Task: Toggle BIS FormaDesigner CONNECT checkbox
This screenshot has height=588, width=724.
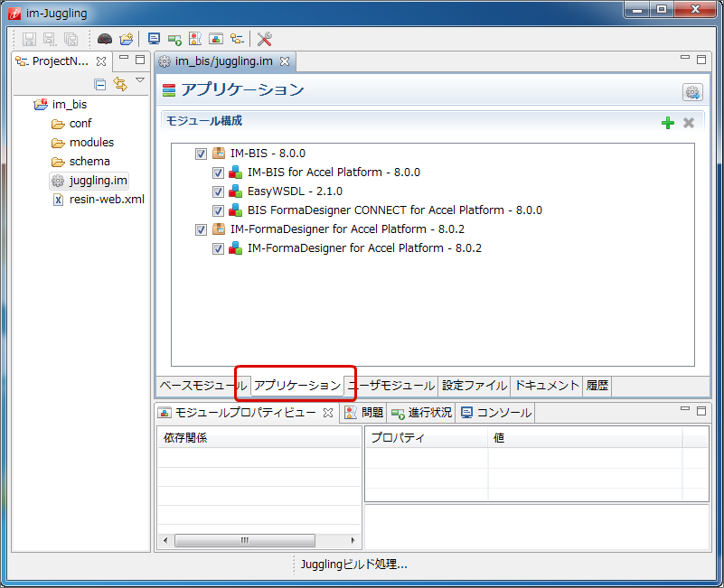Action: [x=218, y=210]
